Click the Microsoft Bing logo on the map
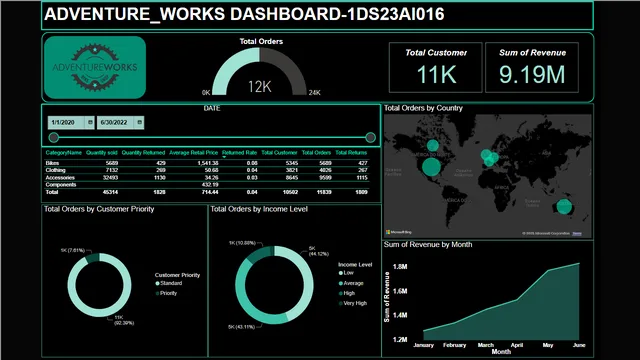 [398, 232]
